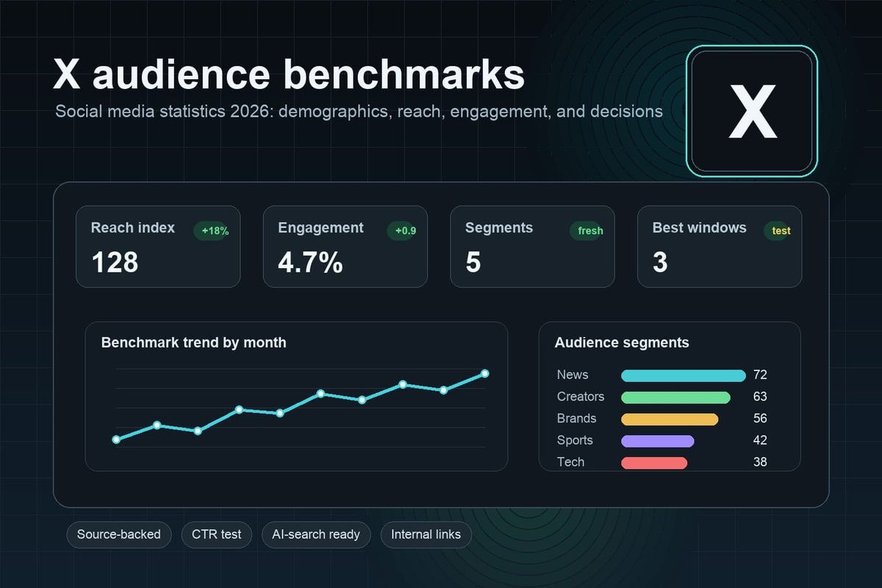Click the X logo icon
This screenshot has height=588, width=882.
pos(752,111)
